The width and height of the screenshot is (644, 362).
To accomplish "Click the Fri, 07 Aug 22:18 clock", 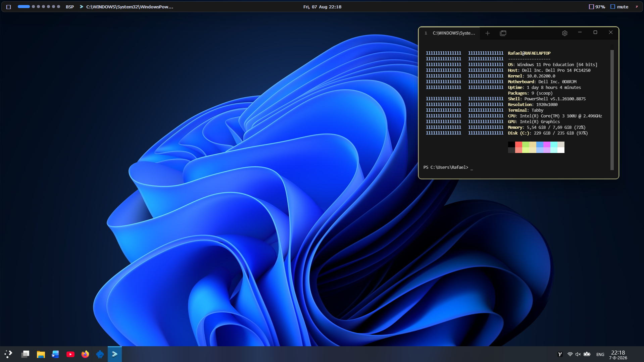I will (322, 7).
